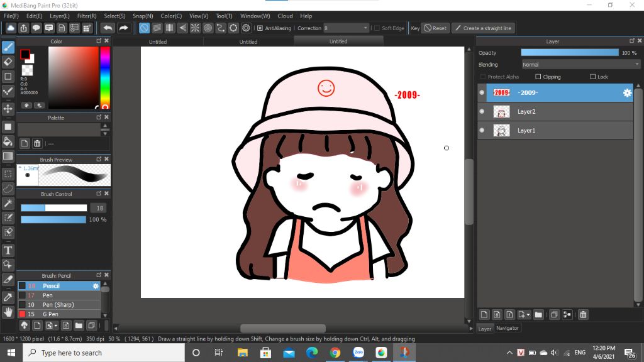Check the Lock checkbox
The image size is (644, 362).
point(592,77)
